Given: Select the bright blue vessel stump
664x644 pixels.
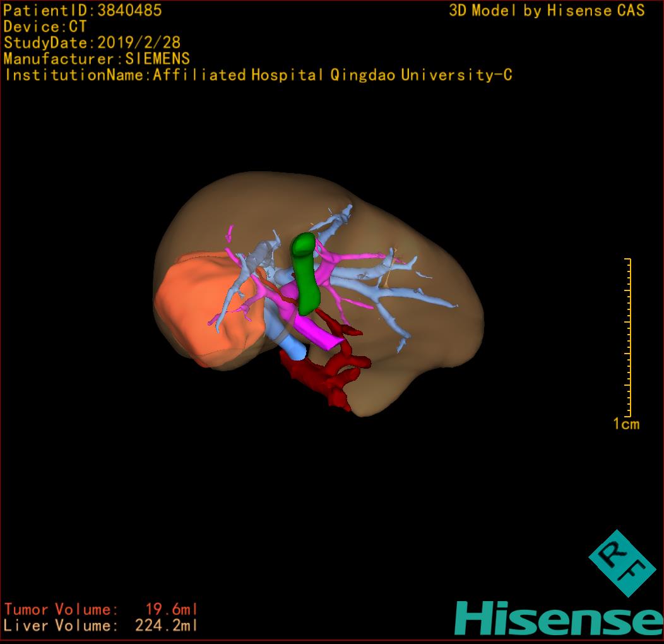Looking at the screenshot, I should 292,345.
